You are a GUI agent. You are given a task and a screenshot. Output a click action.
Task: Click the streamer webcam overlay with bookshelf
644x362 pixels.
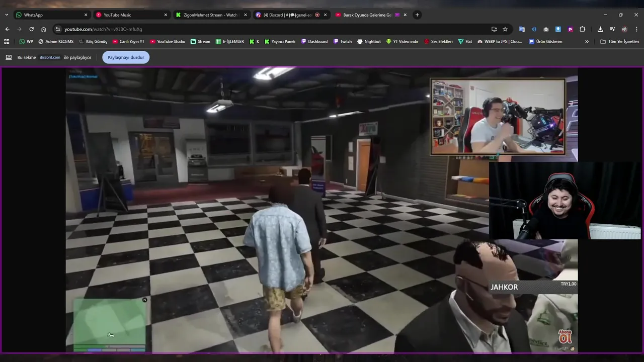498,117
